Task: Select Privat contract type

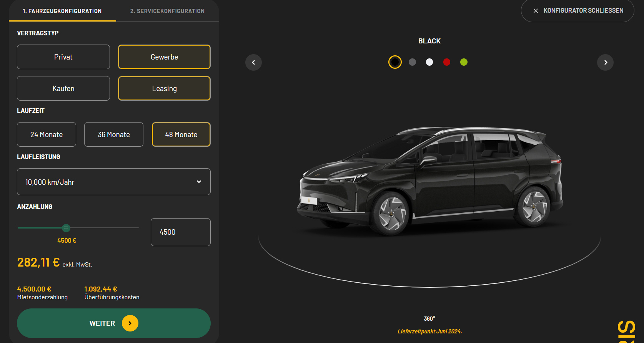Action: point(63,57)
